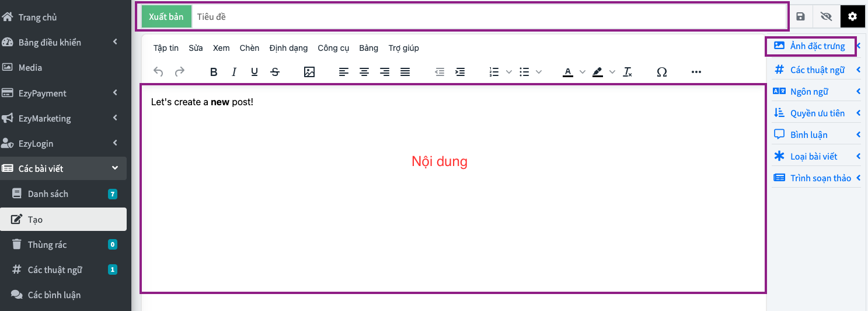Toggle strikethrough formatting

click(275, 72)
